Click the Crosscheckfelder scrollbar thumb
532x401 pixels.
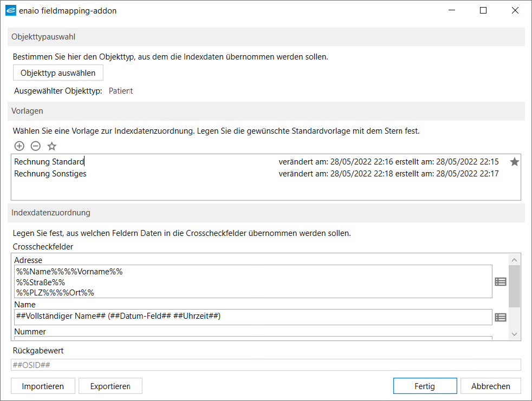514,286
